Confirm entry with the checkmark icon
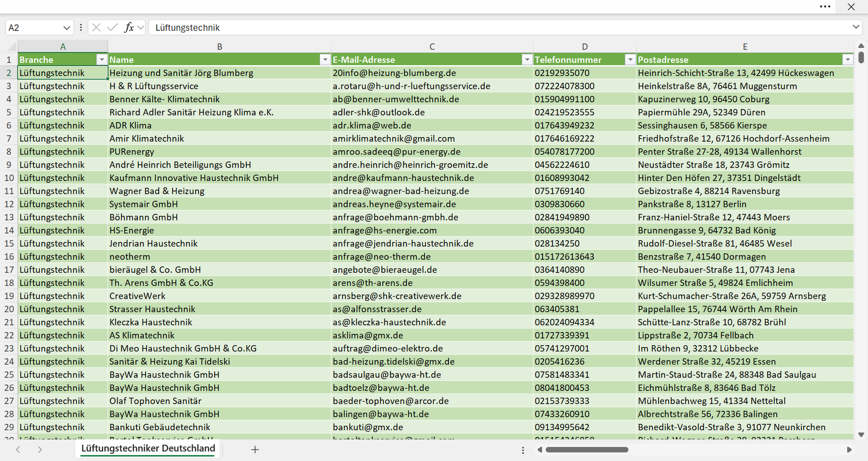Image resolution: width=868 pixels, height=461 pixels. 112,28
